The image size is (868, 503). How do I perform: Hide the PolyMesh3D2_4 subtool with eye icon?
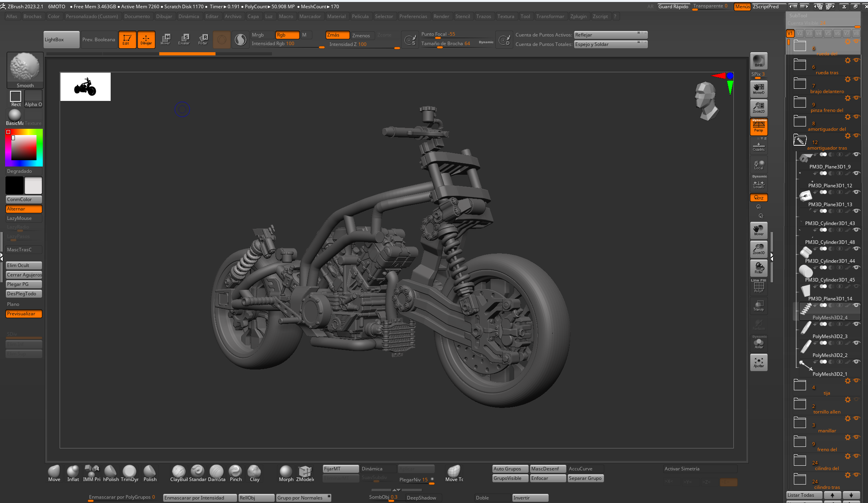click(x=856, y=305)
